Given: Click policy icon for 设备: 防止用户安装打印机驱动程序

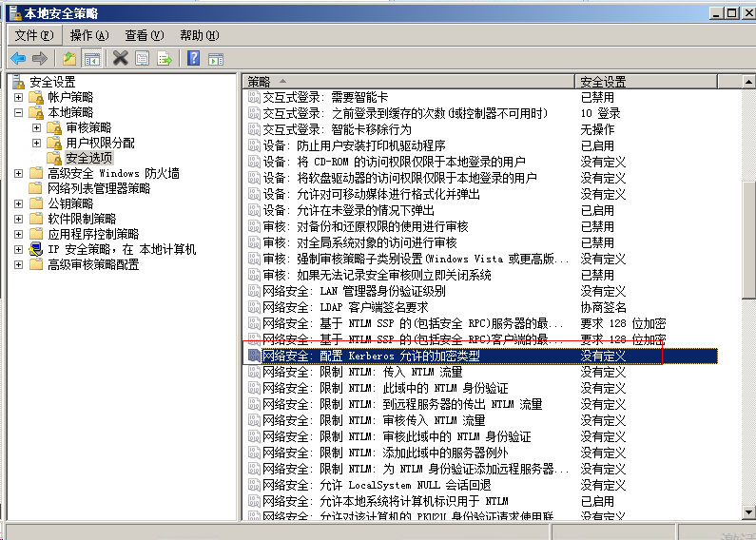Looking at the screenshot, I should [x=254, y=145].
